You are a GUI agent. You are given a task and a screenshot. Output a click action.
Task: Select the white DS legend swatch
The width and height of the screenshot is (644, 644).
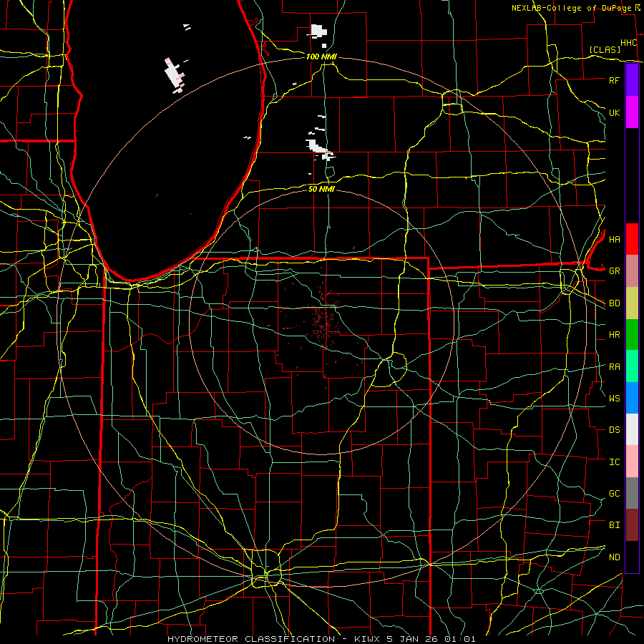click(x=632, y=429)
